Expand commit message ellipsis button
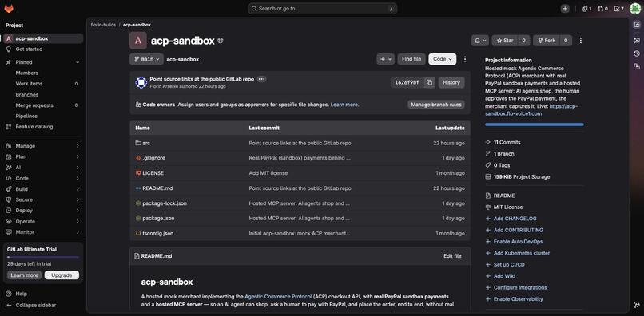This screenshot has width=644, height=316. (261, 79)
